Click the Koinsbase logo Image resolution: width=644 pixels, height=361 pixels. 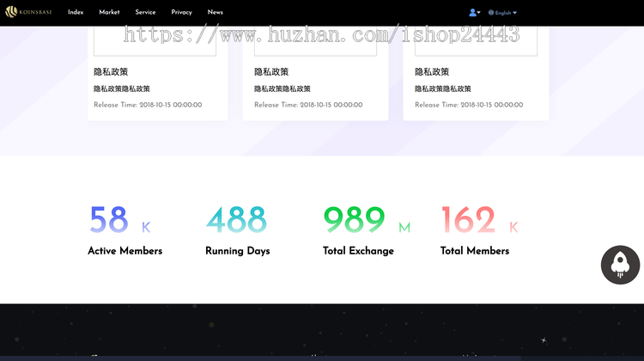click(28, 12)
